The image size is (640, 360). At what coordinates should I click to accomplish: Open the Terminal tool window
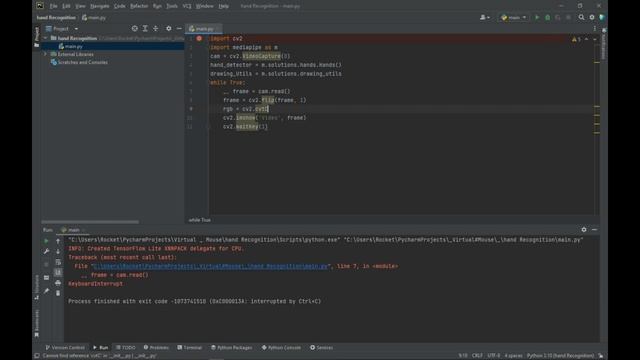190,348
